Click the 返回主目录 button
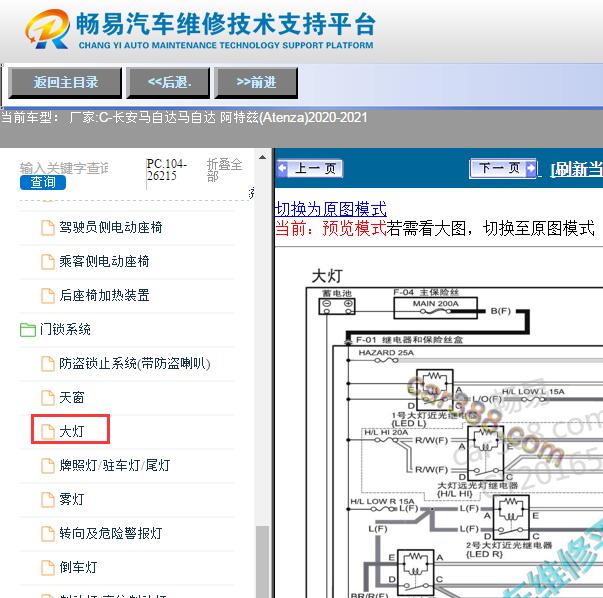Image resolution: width=603 pixels, height=598 pixels. tap(65, 83)
